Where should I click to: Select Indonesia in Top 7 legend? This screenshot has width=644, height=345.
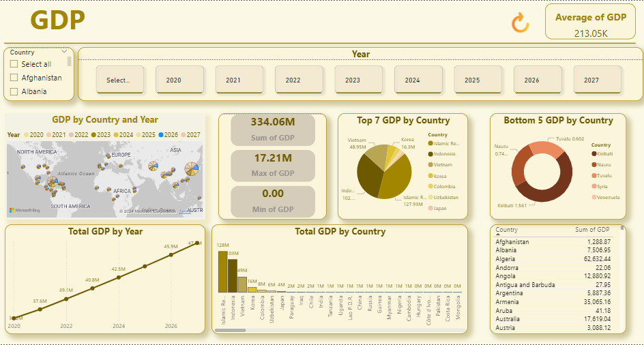[441, 154]
